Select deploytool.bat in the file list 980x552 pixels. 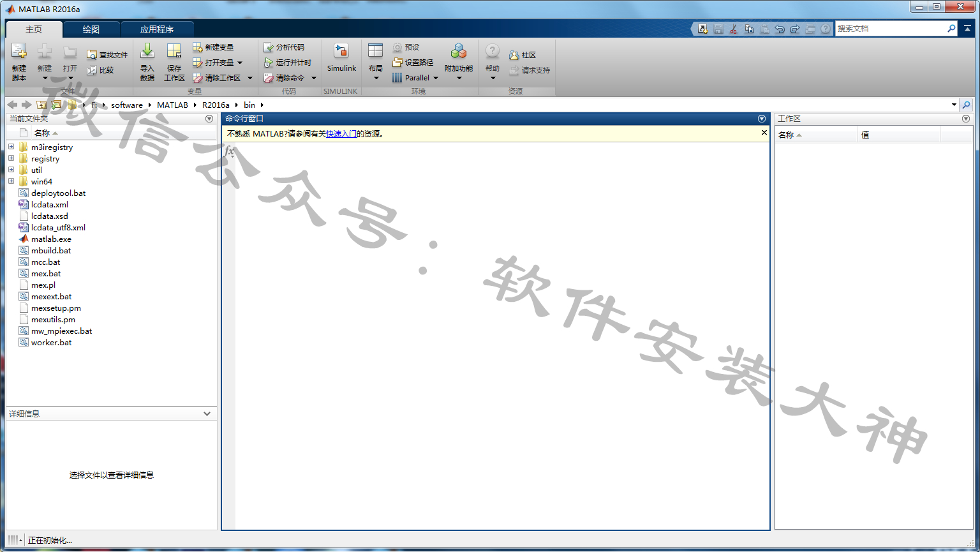point(58,193)
